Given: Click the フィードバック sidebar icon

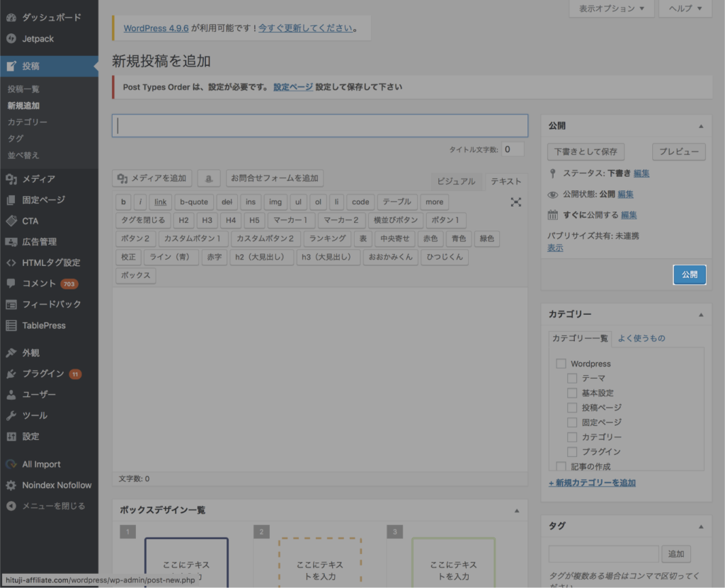Looking at the screenshot, I should click(11, 304).
